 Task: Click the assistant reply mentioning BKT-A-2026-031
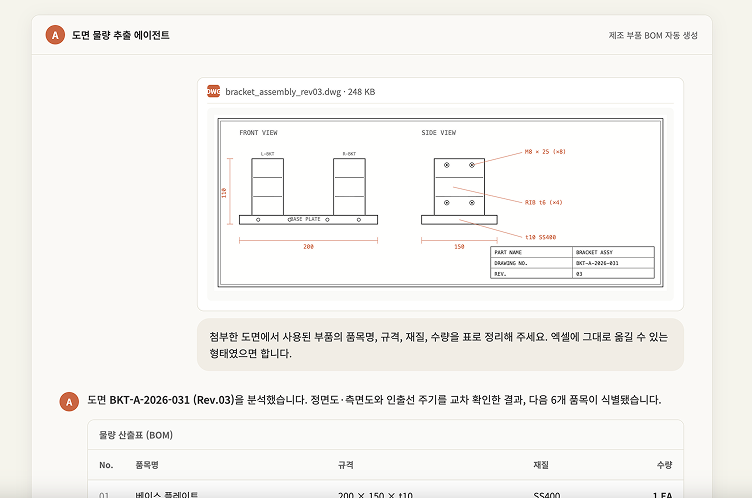374,400
